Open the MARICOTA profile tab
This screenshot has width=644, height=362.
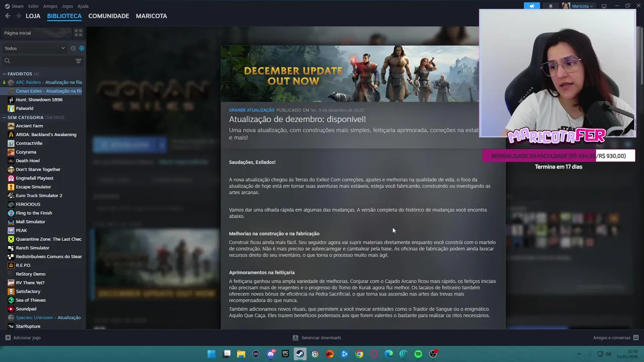(x=151, y=16)
